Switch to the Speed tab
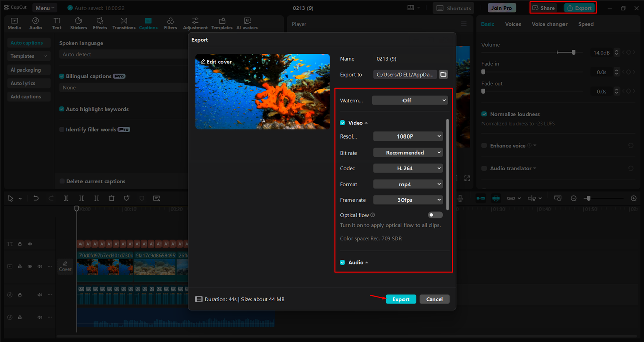644x342 pixels. tap(586, 24)
